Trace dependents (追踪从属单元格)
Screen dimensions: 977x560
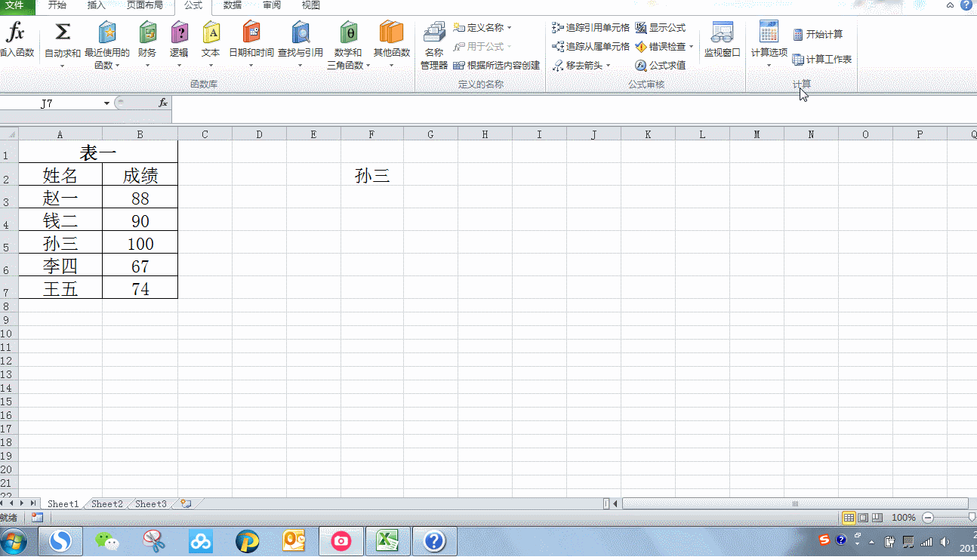590,46
